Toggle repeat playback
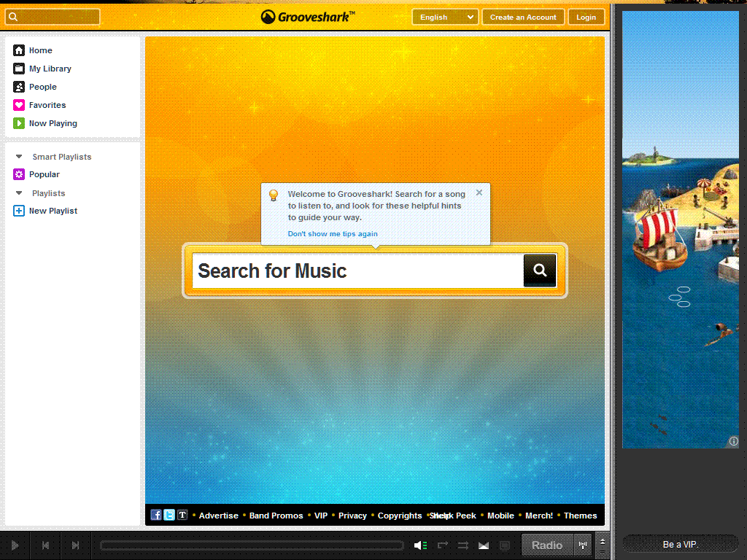747x560 pixels. (443, 545)
